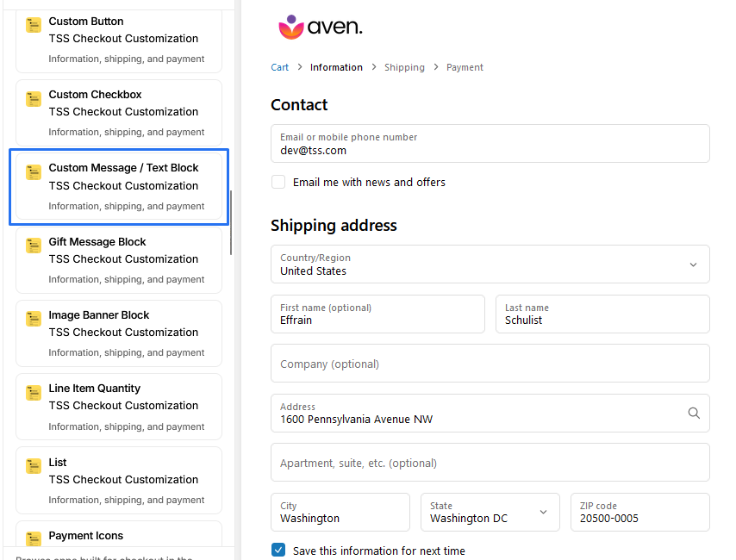Open the State dropdown

tap(489, 513)
